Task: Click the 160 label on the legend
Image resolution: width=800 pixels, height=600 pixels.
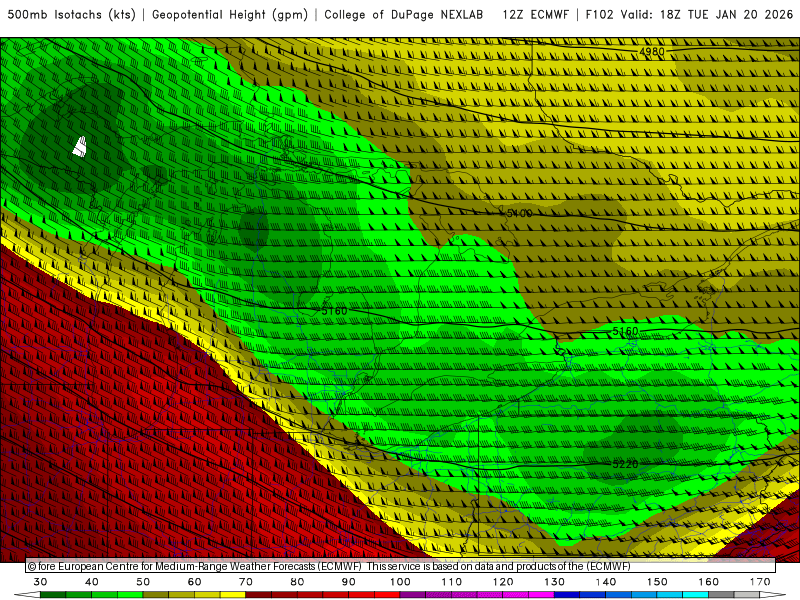Action: pos(709,582)
